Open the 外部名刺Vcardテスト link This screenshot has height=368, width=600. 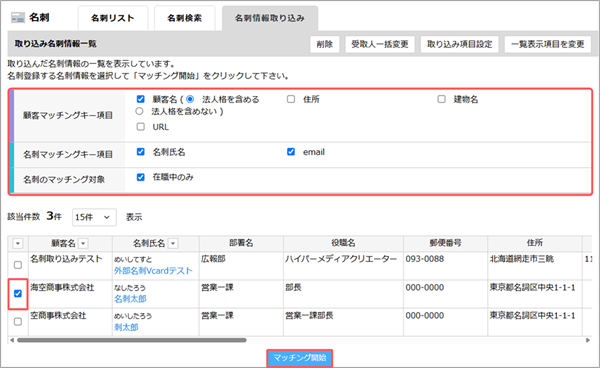153,271
